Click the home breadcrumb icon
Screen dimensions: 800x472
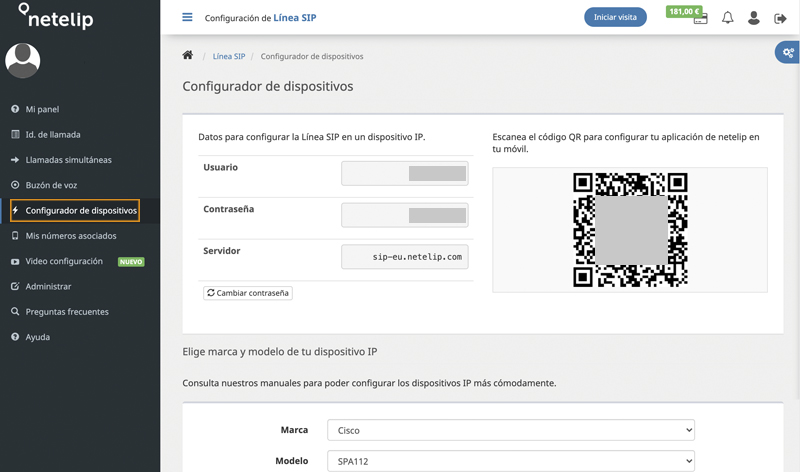coord(188,55)
